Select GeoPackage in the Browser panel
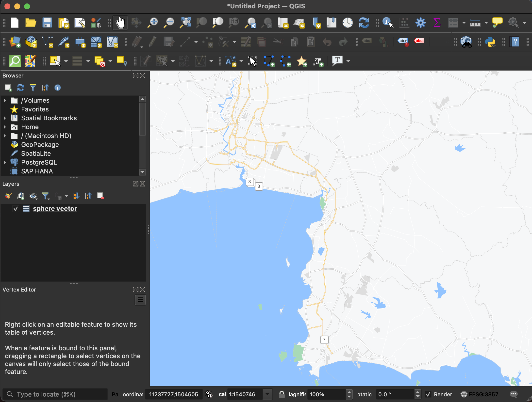Screen dimensions: 532x402 40,145
